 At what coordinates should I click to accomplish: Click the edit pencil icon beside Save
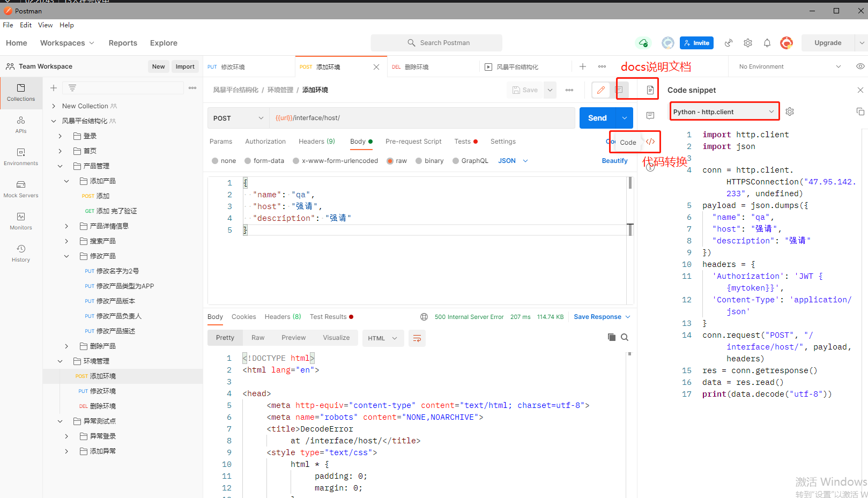601,90
